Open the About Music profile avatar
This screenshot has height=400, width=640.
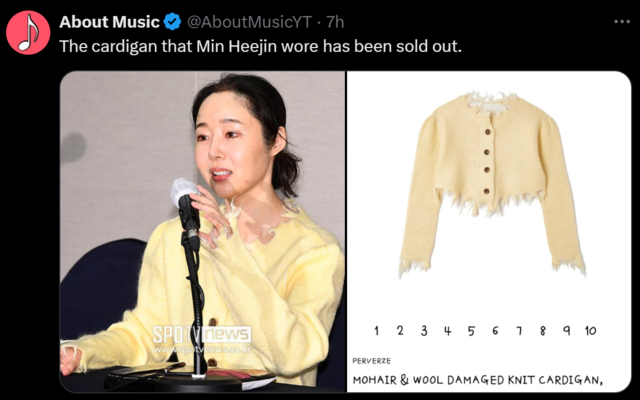[x=28, y=33]
